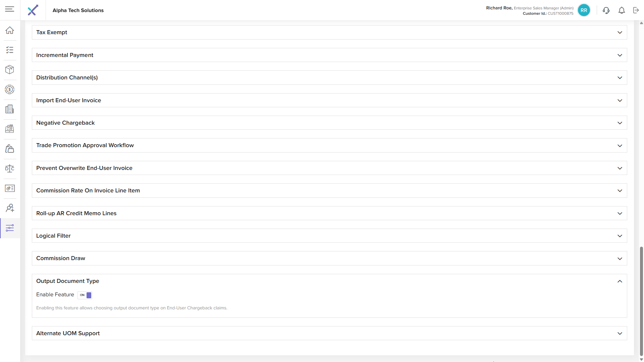Click the vertical page scrollbar

click(x=641, y=301)
